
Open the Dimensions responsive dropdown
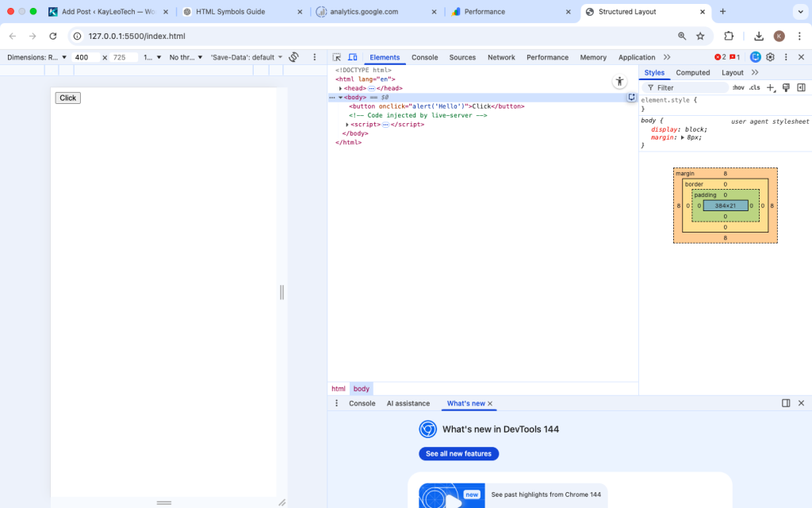click(36, 57)
